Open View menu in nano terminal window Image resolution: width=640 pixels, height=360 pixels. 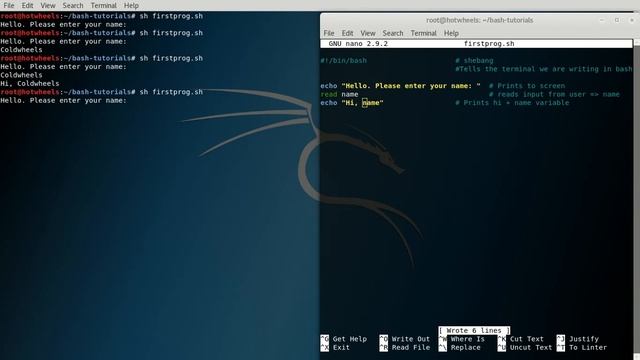pos(368,33)
